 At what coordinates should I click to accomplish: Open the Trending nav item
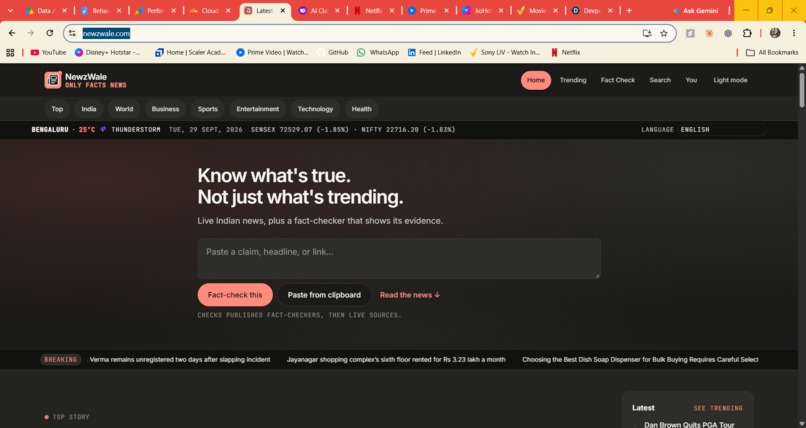[573, 80]
